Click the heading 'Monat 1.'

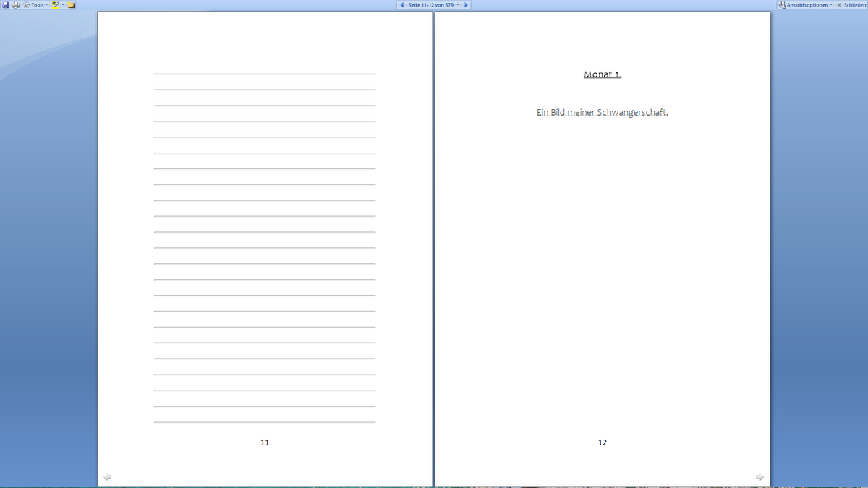pos(603,74)
